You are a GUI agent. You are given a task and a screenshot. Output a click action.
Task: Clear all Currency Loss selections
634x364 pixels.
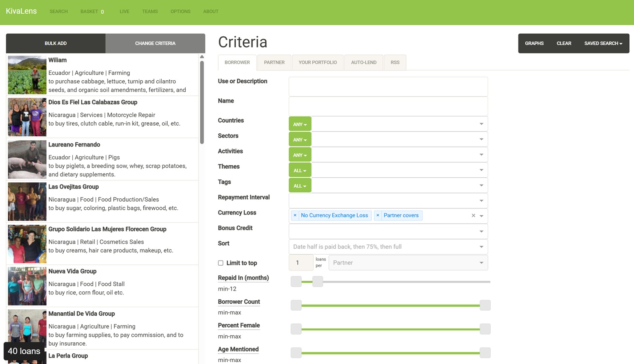click(473, 216)
